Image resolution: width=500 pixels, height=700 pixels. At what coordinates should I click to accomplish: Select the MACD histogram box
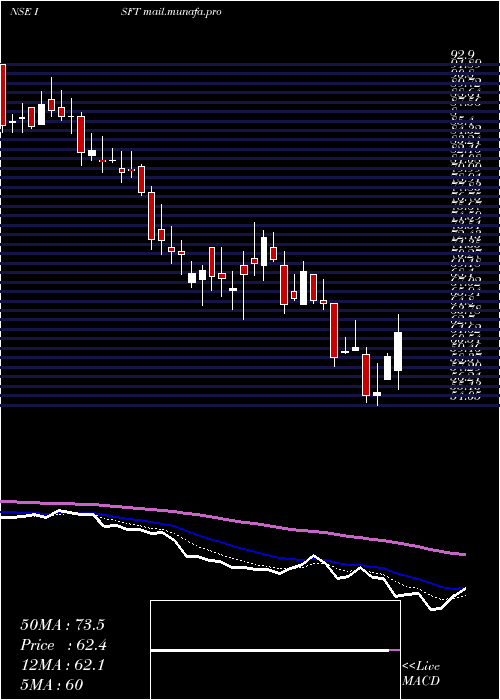coord(275,650)
